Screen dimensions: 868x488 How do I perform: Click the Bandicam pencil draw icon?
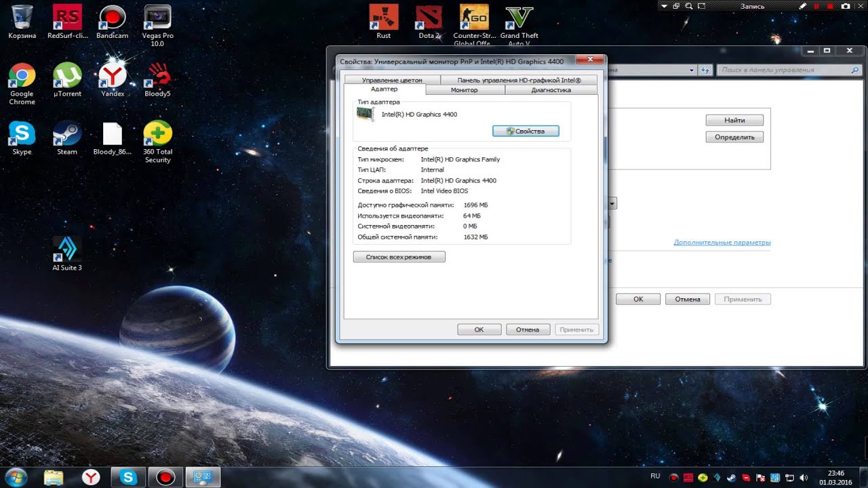(803, 6)
